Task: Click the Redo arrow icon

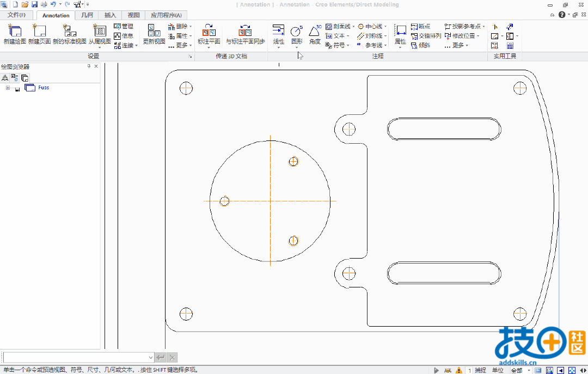Action: pos(68,4)
